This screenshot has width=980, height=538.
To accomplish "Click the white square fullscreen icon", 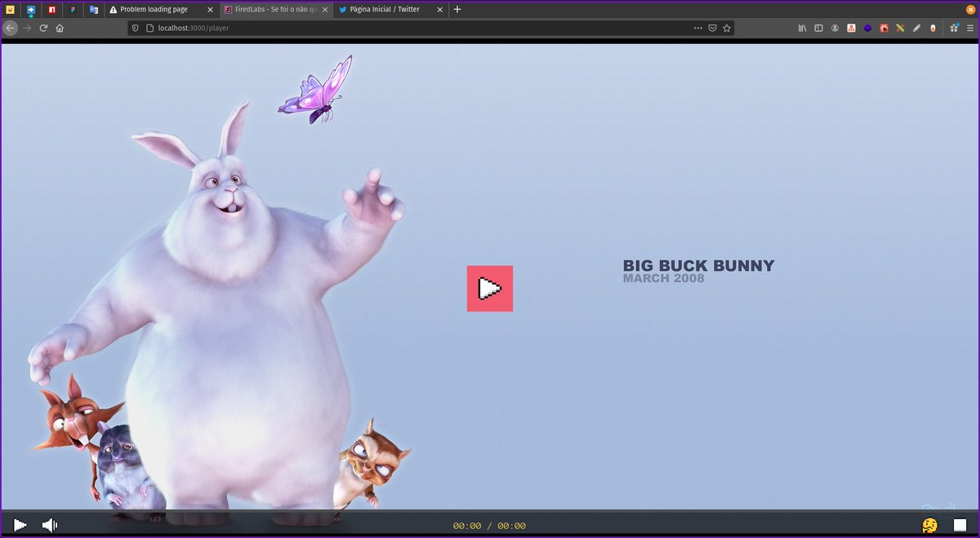I will pos(960,525).
